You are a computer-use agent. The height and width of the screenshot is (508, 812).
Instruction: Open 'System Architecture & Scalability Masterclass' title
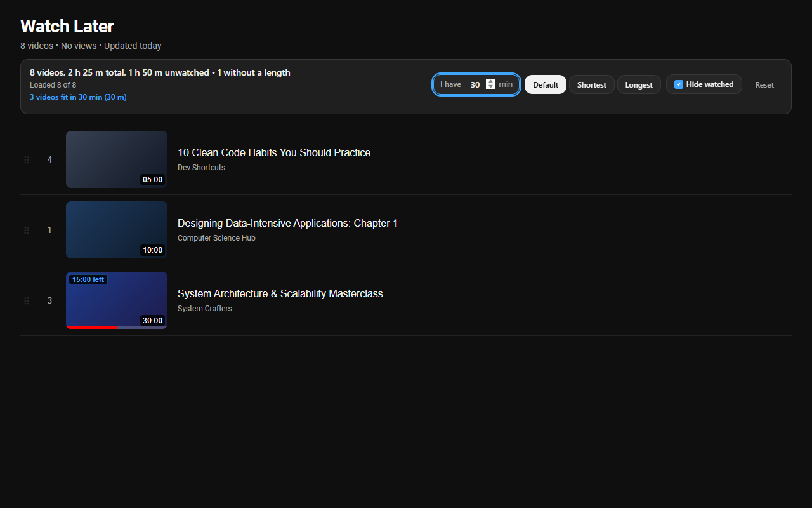pyautogui.click(x=280, y=293)
